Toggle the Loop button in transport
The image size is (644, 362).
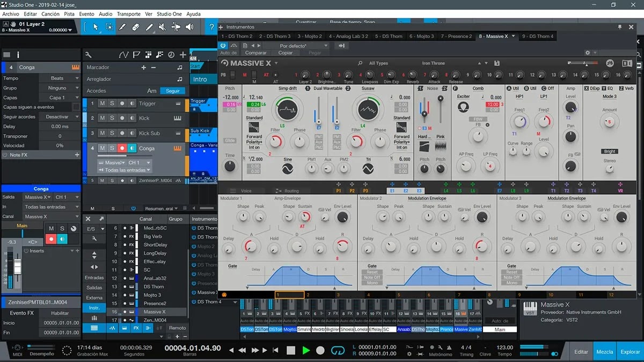click(x=337, y=350)
